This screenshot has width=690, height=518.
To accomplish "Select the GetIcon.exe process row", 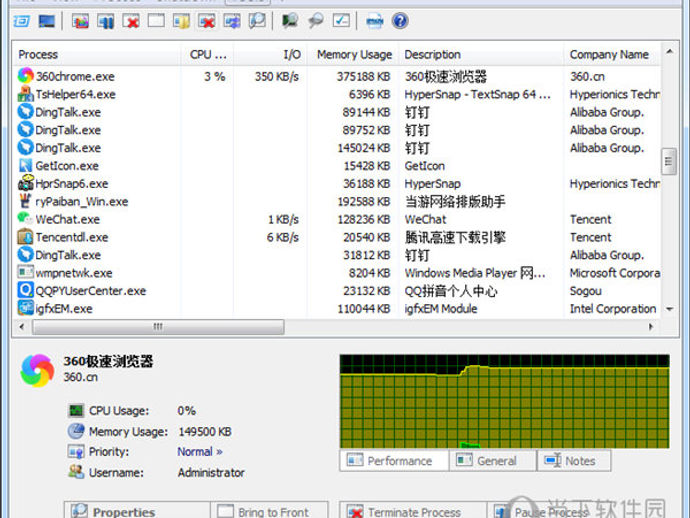I will [339, 165].
